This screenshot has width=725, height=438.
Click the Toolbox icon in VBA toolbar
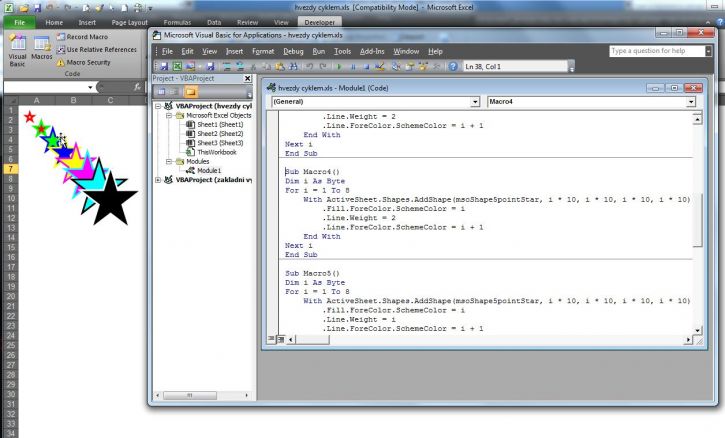(436, 67)
